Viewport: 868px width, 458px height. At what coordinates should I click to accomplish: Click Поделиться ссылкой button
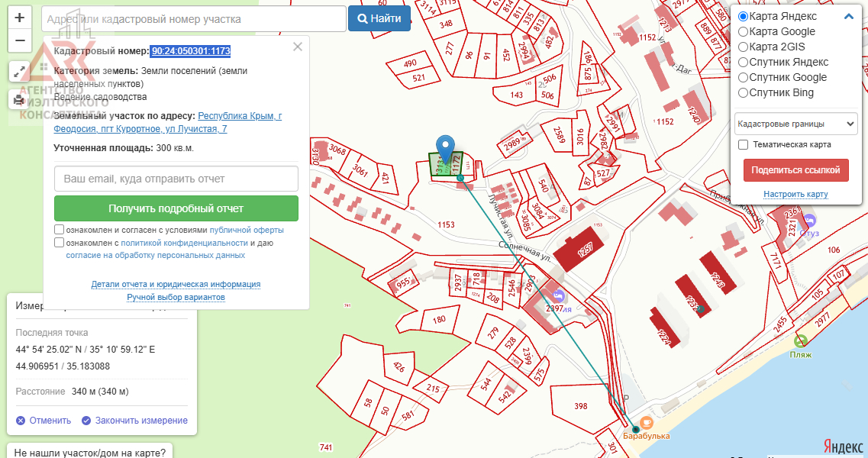pos(795,170)
